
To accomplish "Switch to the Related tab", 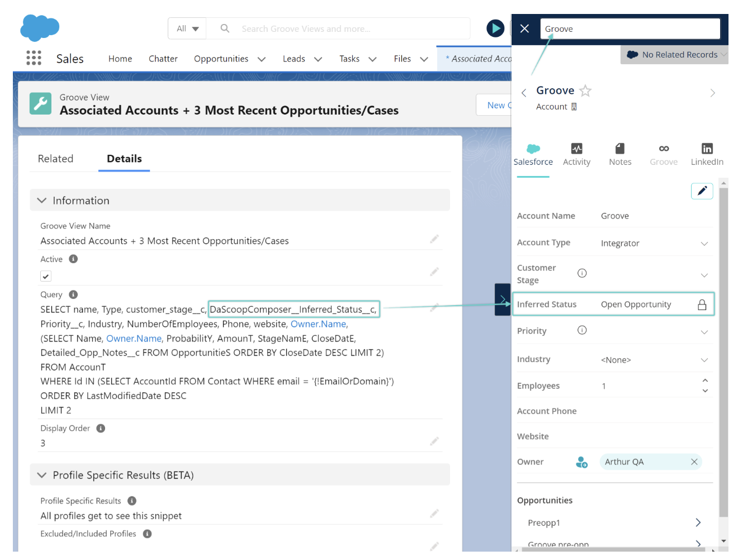I will 55,159.
